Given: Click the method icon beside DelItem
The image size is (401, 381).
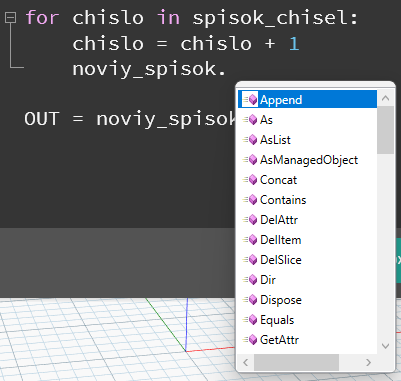Looking at the screenshot, I should point(250,240).
